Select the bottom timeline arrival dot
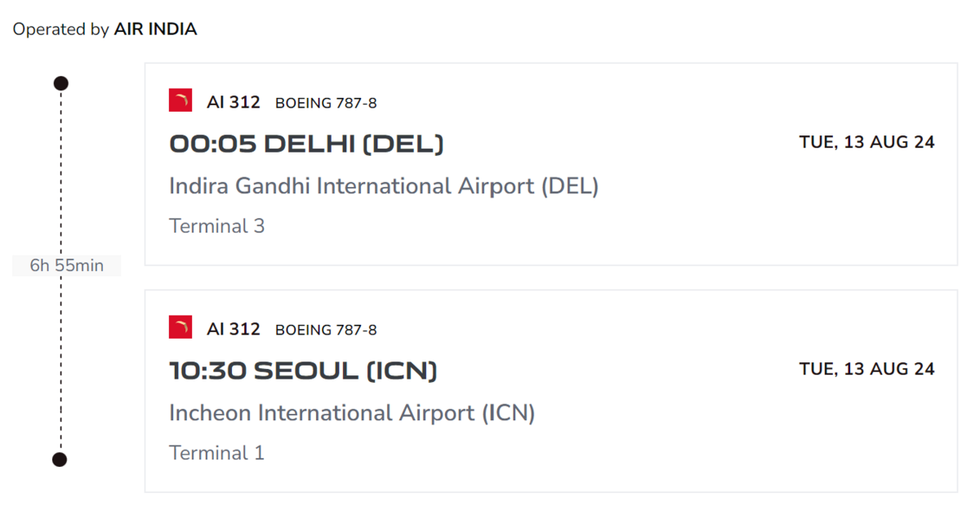 60,459
